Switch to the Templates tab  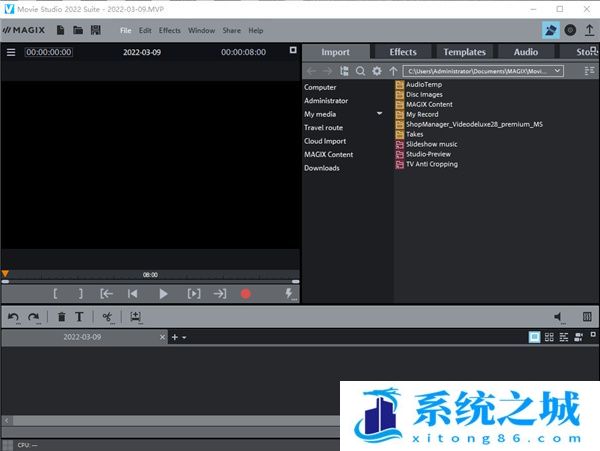464,52
